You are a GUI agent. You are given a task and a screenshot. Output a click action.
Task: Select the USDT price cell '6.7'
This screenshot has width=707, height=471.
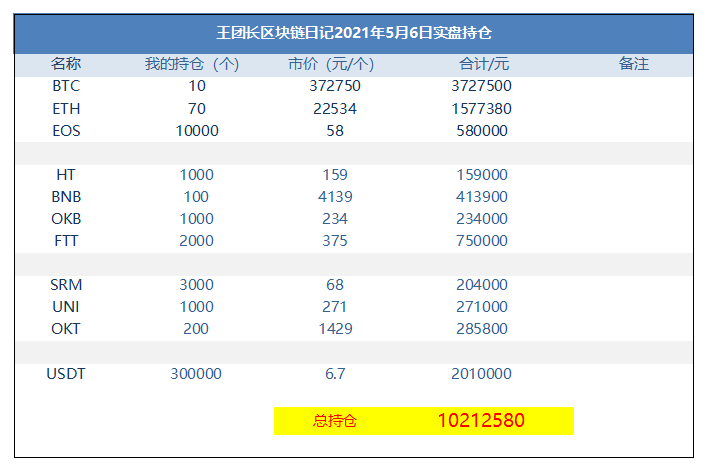335,374
